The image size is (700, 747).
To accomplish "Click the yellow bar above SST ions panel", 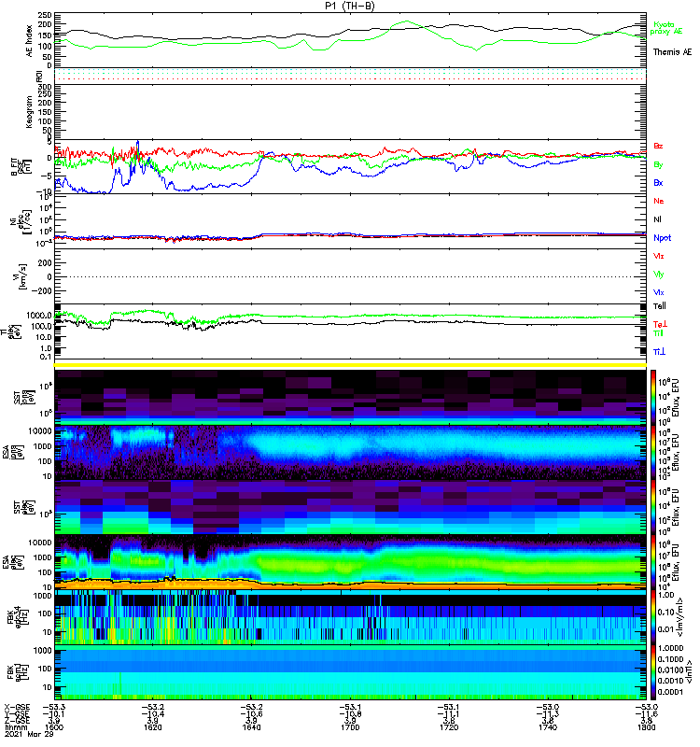I will click(x=350, y=365).
